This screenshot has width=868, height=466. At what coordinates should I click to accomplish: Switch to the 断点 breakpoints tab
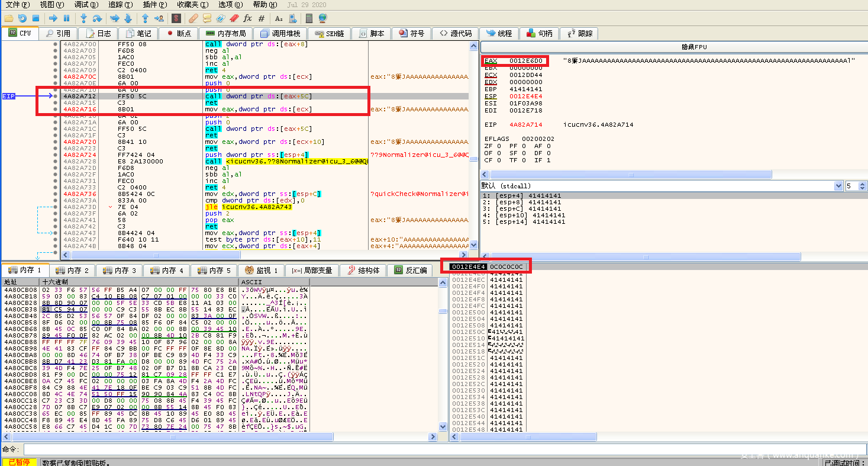pos(178,34)
